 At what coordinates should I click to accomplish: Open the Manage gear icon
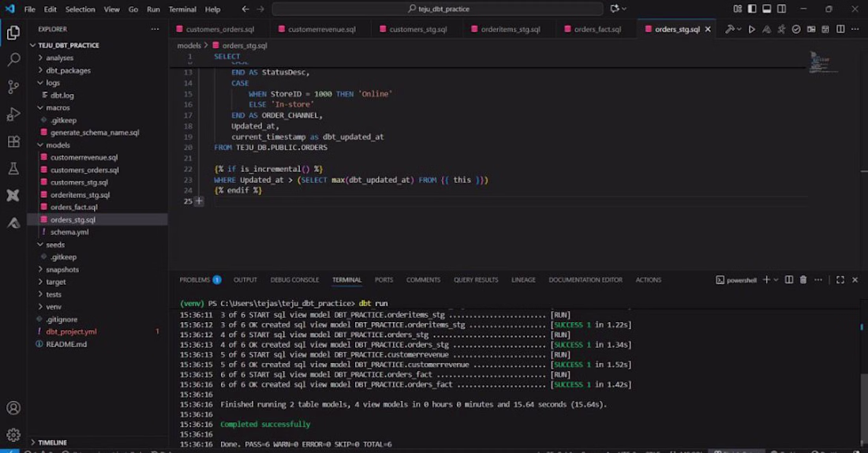(13, 436)
